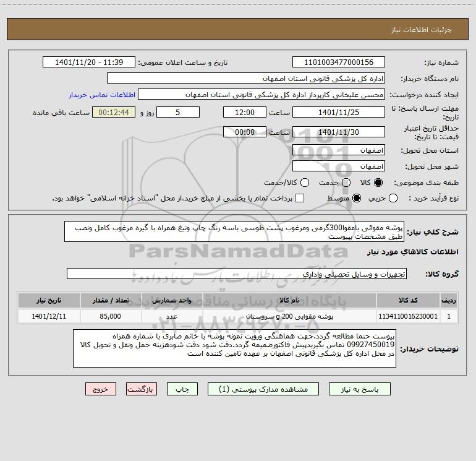Click the need number field 1101003477000156
Image resolution: width=476 pixels, height=461 pixels.
click(339, 62)
